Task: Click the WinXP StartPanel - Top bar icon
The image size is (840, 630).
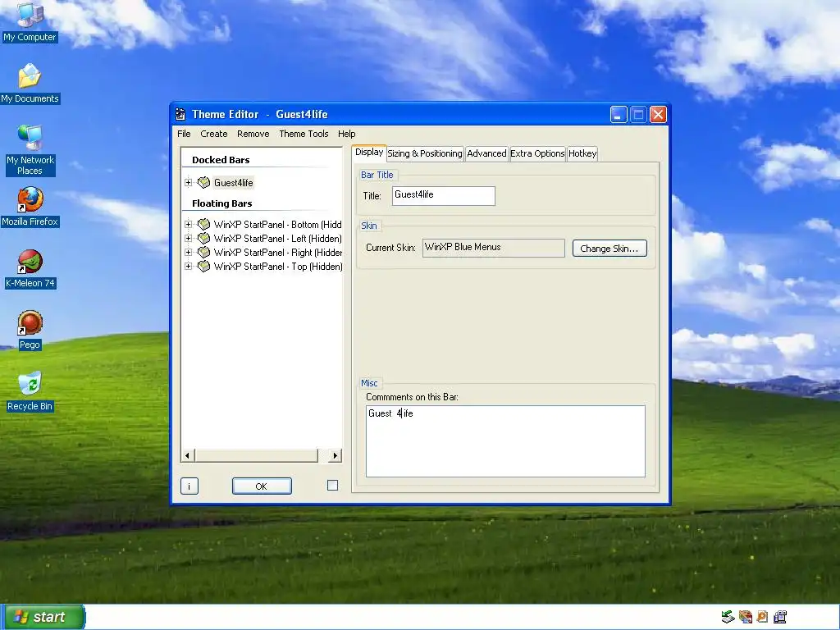Action: pos(203,267)
